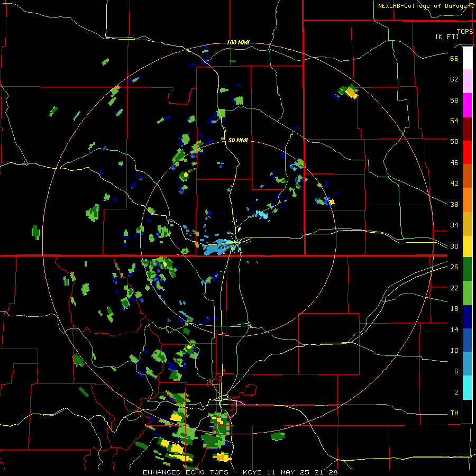476x476 pixels.
Task: Click the medium blue legend swatch
Action: [x=467, y=340]
